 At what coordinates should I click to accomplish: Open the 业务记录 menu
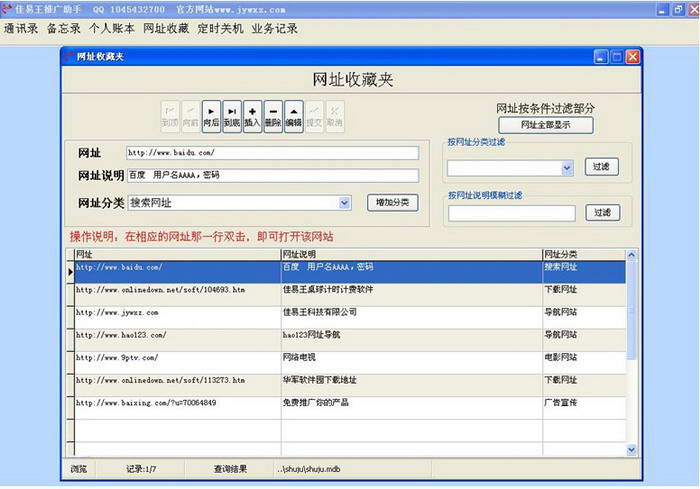point(274,29)
